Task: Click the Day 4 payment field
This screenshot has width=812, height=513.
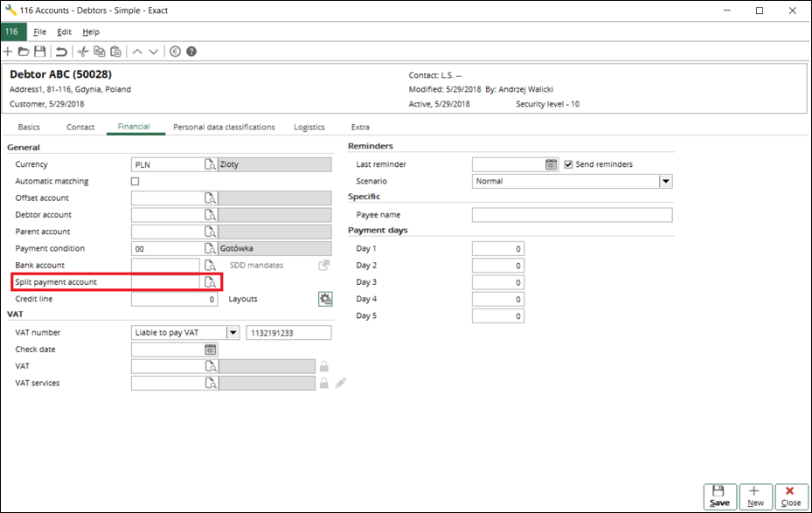Action: tap(498, 299)
